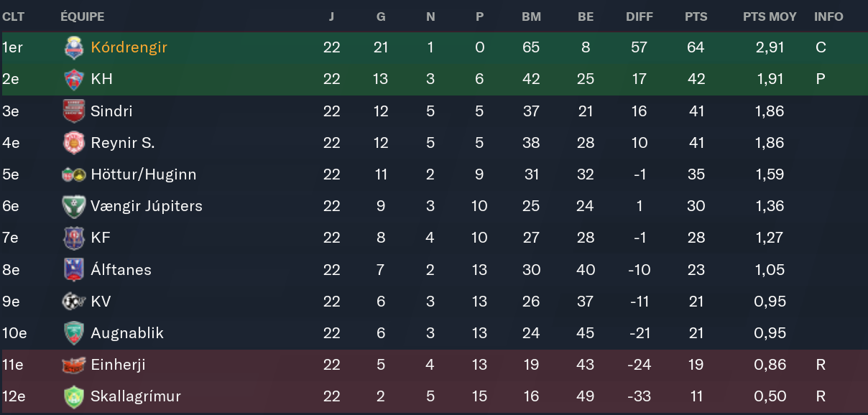
Task: Sort table by PTS column header
Action: pos(696,17)
